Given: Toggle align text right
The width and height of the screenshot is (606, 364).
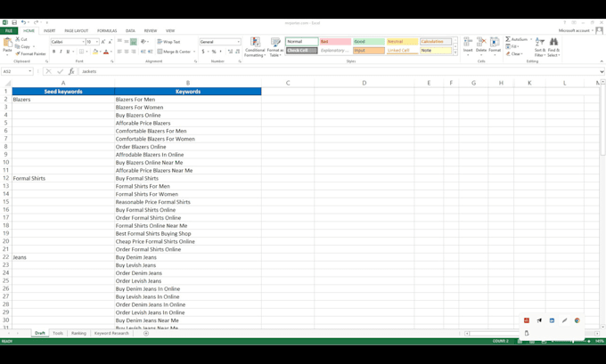Looking at the screenshot, I should pyautogui.click(x=134, y=52).
